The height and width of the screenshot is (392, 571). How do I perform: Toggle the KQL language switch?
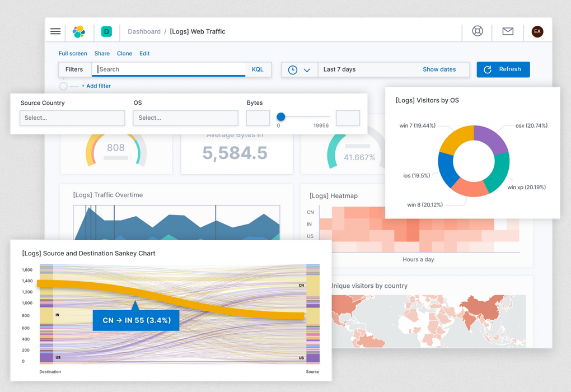point(258,69)
